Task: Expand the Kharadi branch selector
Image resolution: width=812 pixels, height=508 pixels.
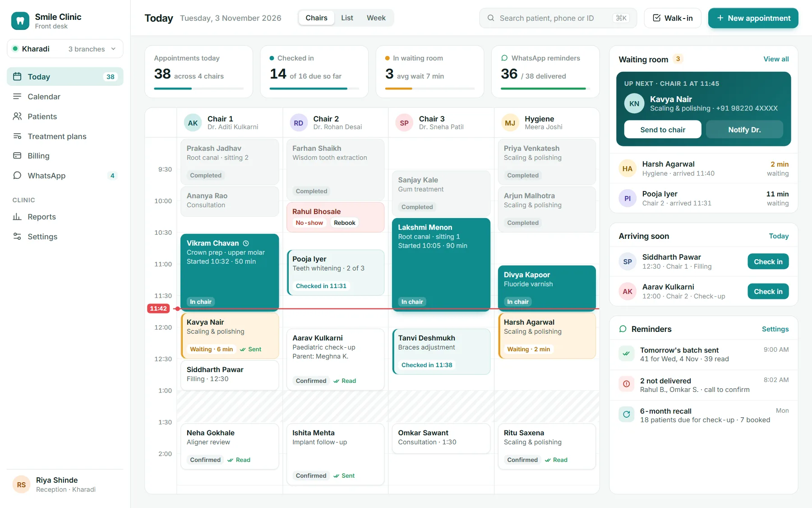Action: click(x=65, y=49)
